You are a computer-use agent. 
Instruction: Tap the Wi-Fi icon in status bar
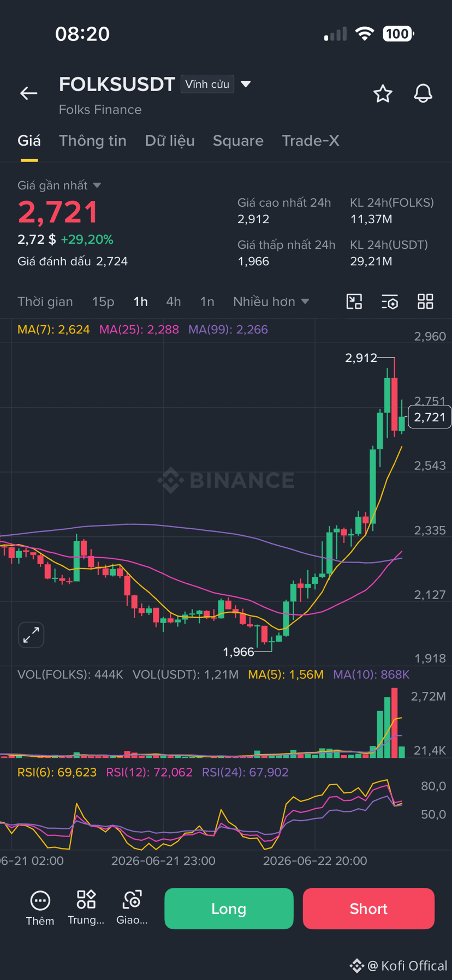coord(364,34)
